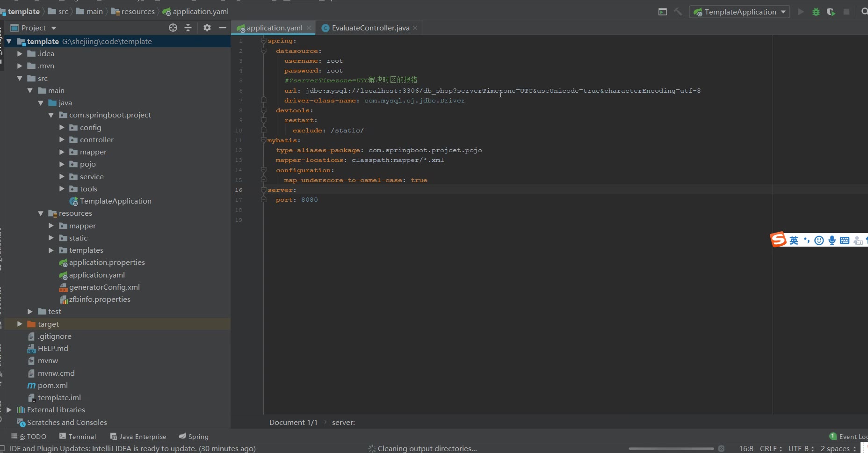Toggle fold for mybatis section in gutter

tap(263, 140)
